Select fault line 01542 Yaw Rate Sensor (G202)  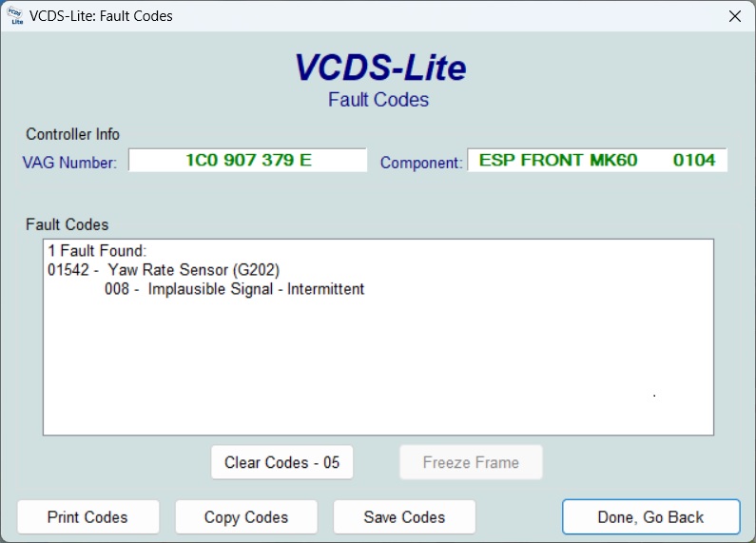click(164, 269)
